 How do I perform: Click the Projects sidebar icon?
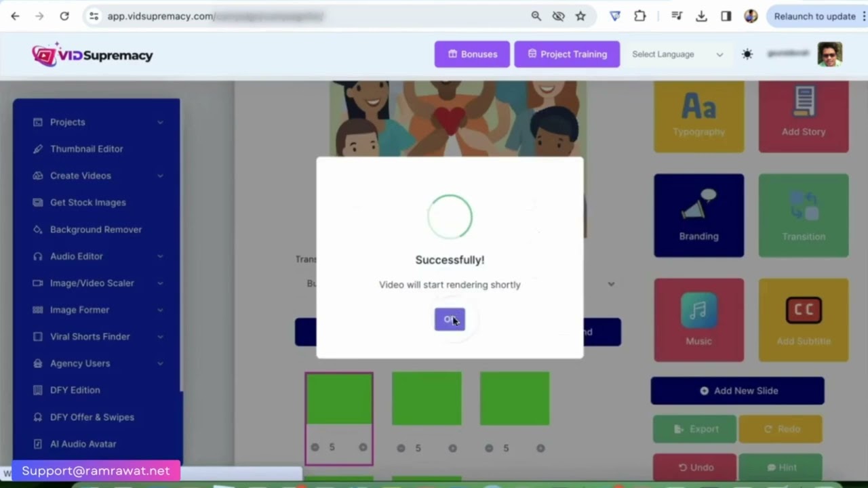[37, 122]
